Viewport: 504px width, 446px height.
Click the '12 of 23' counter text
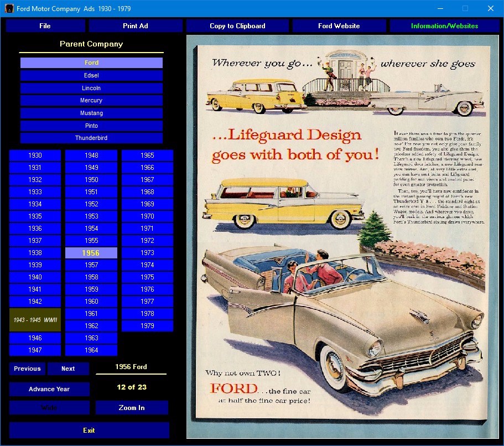[x=132, y=387]
